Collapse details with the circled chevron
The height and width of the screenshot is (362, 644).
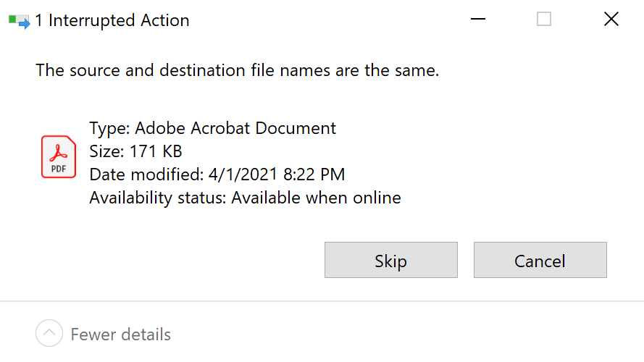pyautogui.click(x=49, y=334)
